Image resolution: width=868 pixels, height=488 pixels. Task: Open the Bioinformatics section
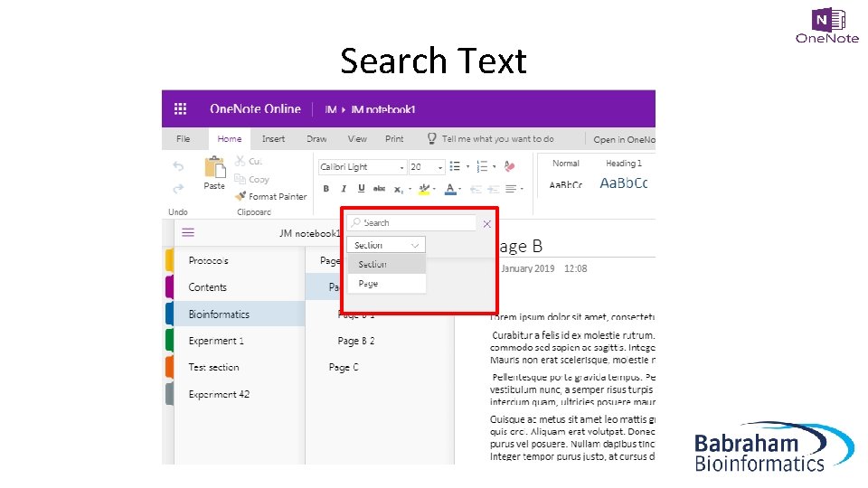point(240,314)
